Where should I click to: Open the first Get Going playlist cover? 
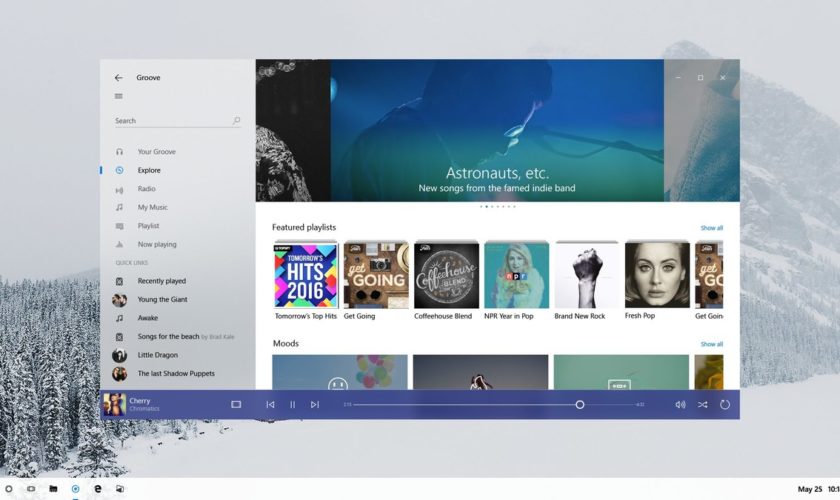click(x=376, y=275)
